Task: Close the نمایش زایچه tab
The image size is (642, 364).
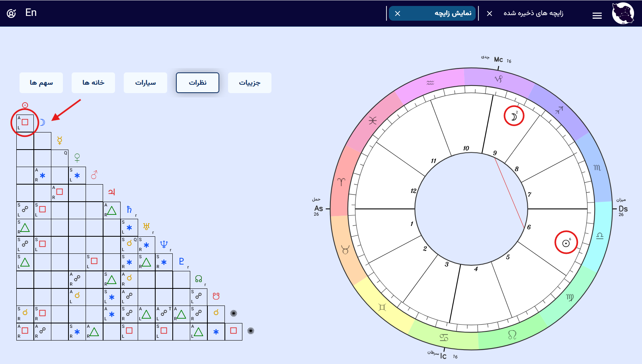Action: click(397, 14)
